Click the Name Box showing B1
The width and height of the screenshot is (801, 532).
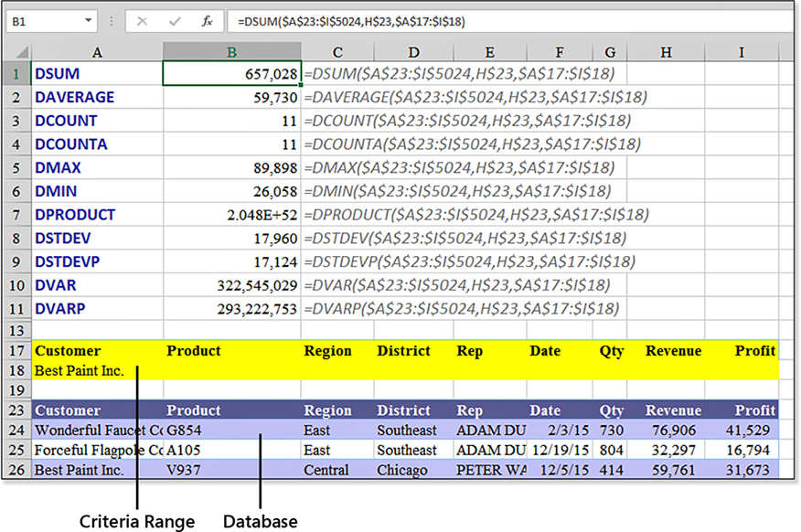tap(51, 21)
